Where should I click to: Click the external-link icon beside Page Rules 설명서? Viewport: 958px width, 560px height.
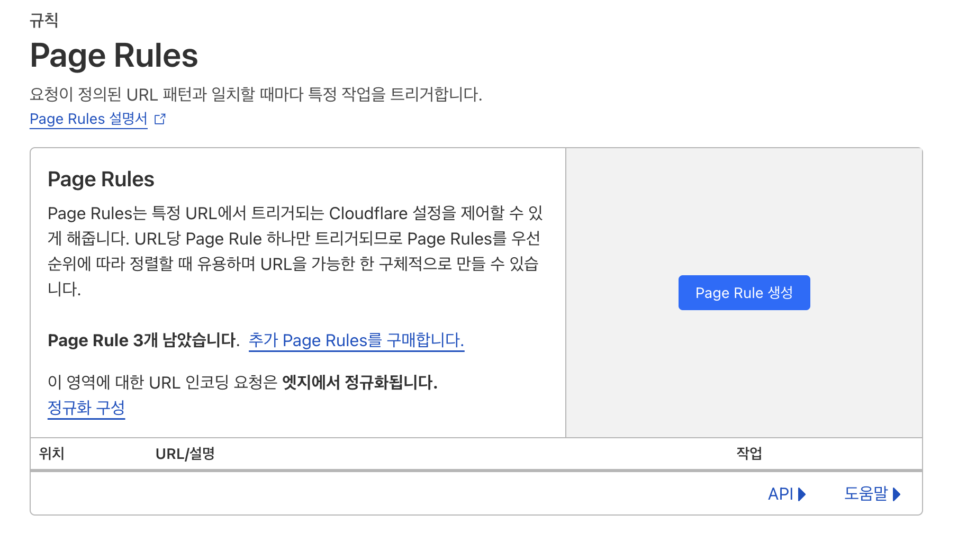click(x=160, y=119)
